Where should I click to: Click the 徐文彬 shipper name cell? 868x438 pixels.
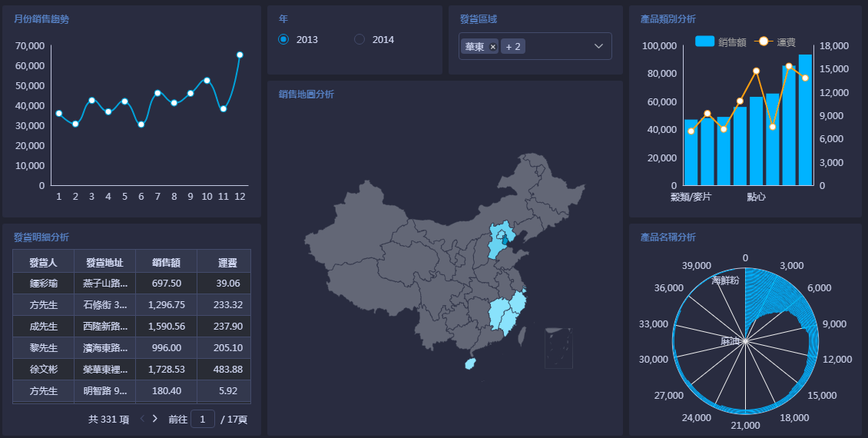(x=43, y=370)
